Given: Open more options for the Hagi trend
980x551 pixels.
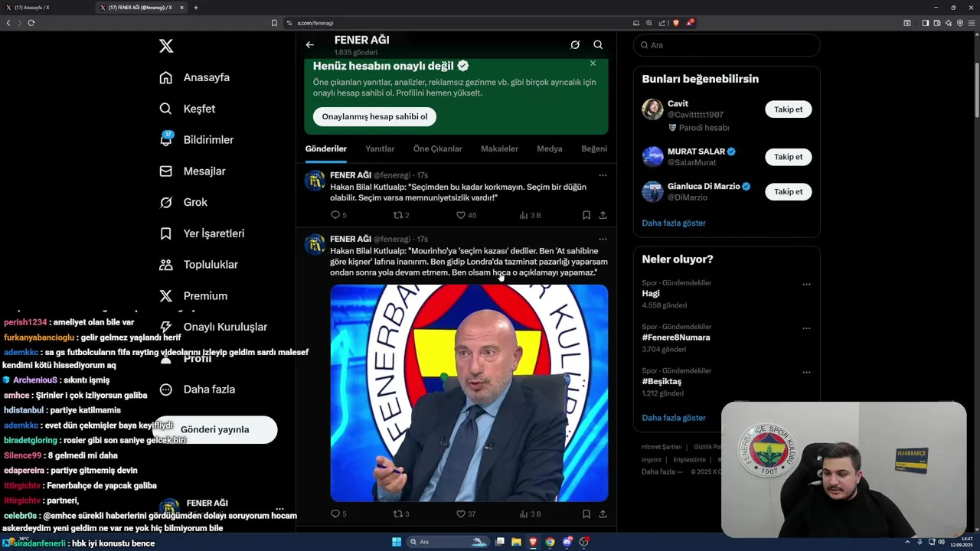Looking at the screenshot, I should pyautogui.click(x=806, y=284).
